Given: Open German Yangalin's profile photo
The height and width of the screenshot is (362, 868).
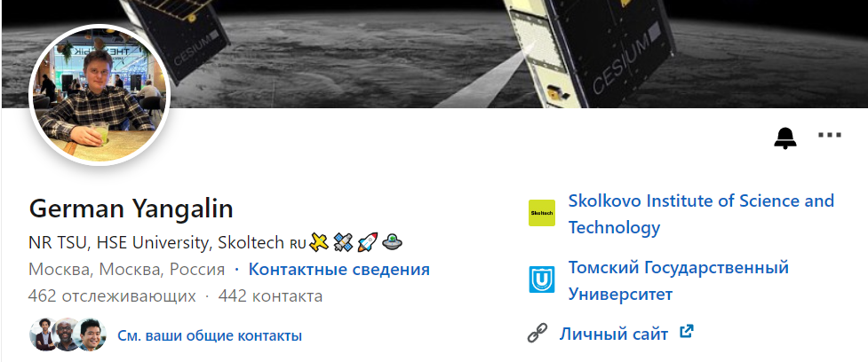Looking at the screenshot, I should point(100,95).
